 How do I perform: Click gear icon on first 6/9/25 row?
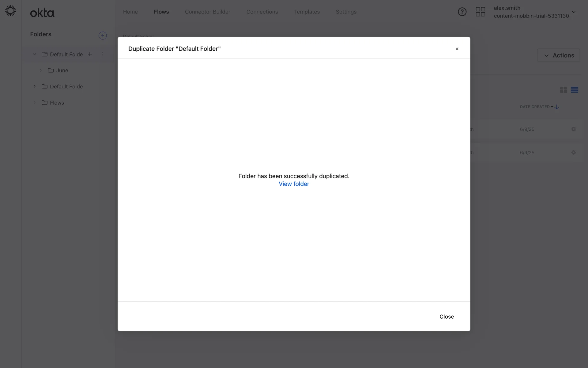(x=573, y=129)
